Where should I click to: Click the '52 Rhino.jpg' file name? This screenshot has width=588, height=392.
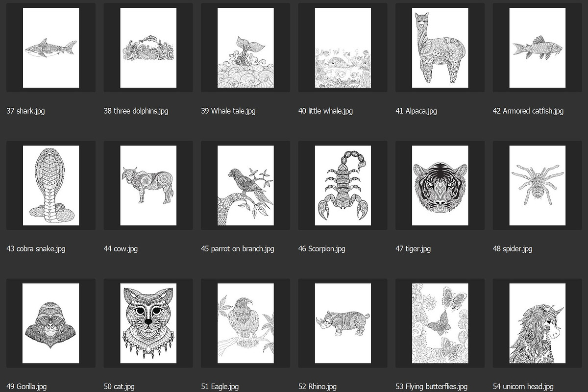point(317,387)
